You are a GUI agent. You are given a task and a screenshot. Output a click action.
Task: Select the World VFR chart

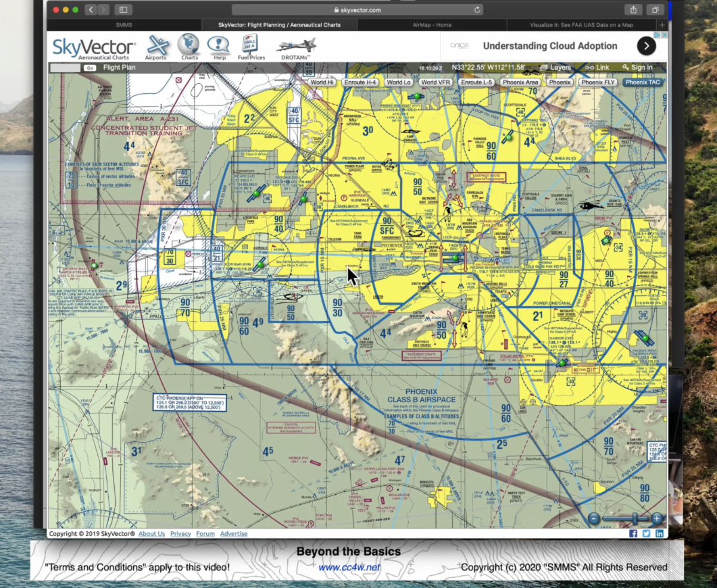pyautogui.click(x=436, y=82)
